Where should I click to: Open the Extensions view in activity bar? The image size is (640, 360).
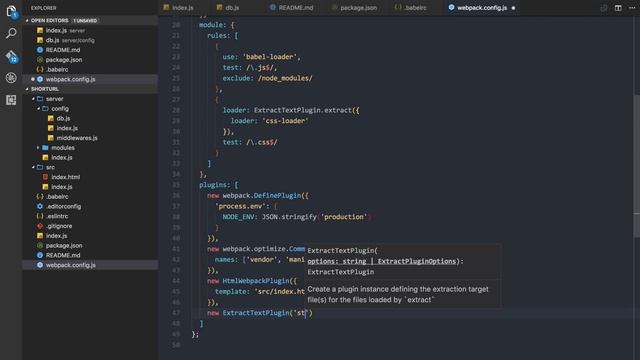(x=11, y=100)
